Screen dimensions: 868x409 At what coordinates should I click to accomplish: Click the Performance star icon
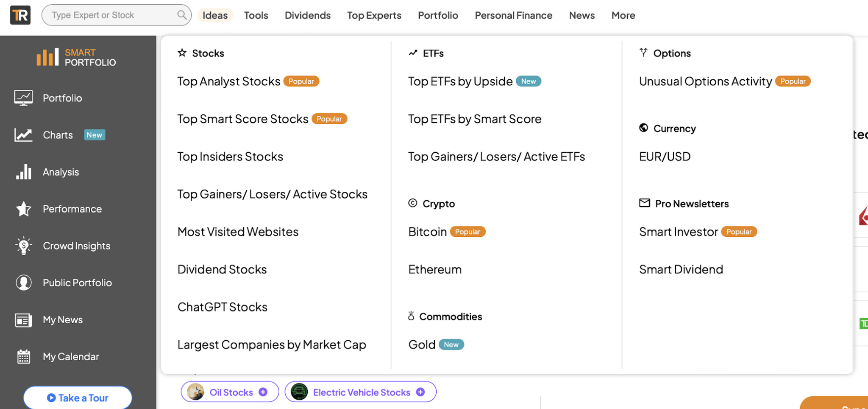[x=23, y=209]
